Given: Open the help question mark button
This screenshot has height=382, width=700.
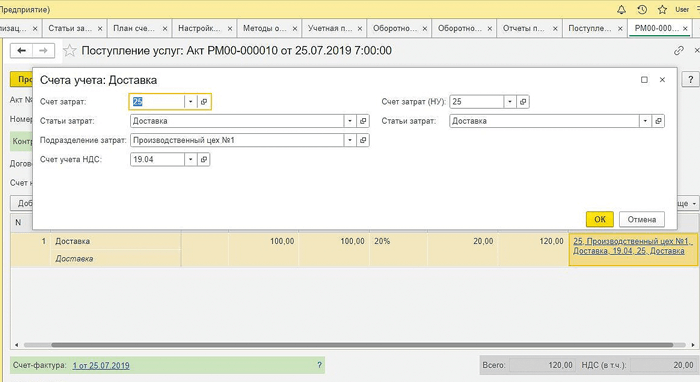Looking at the screenshot, I should tap(691, 79).
